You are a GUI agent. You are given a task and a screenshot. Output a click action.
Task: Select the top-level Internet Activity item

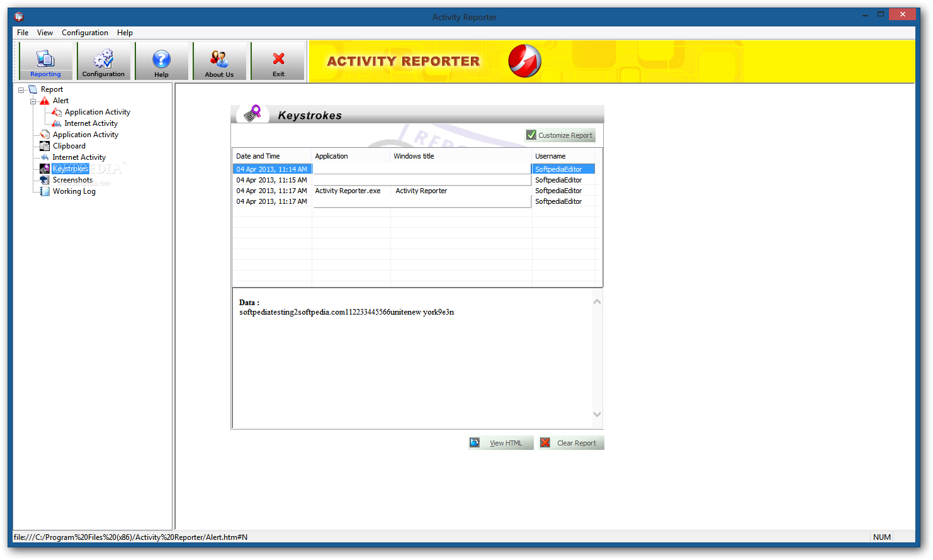tap(79, 157)
